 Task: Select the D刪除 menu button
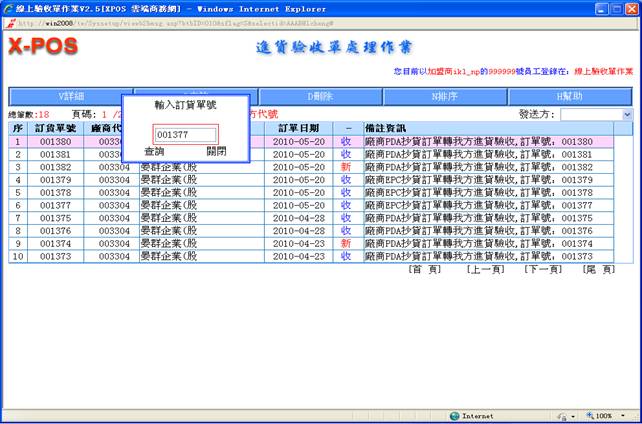[320, 96]
